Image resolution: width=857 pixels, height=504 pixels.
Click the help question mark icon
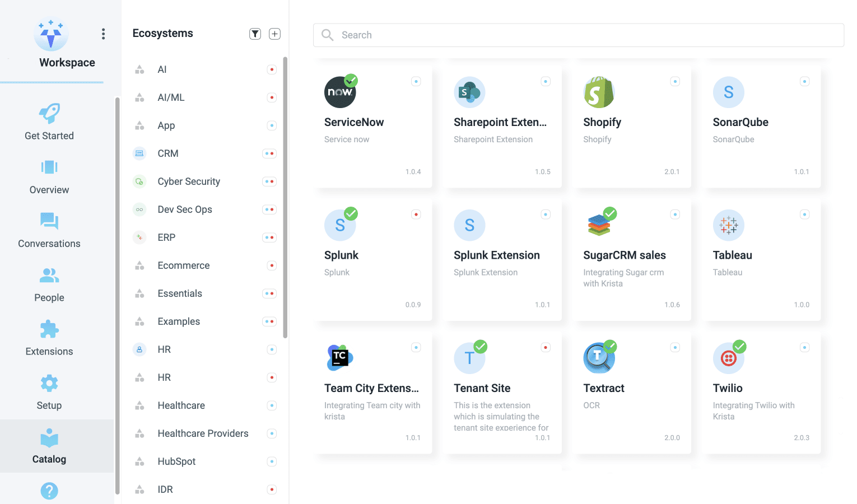coord(49,491)
